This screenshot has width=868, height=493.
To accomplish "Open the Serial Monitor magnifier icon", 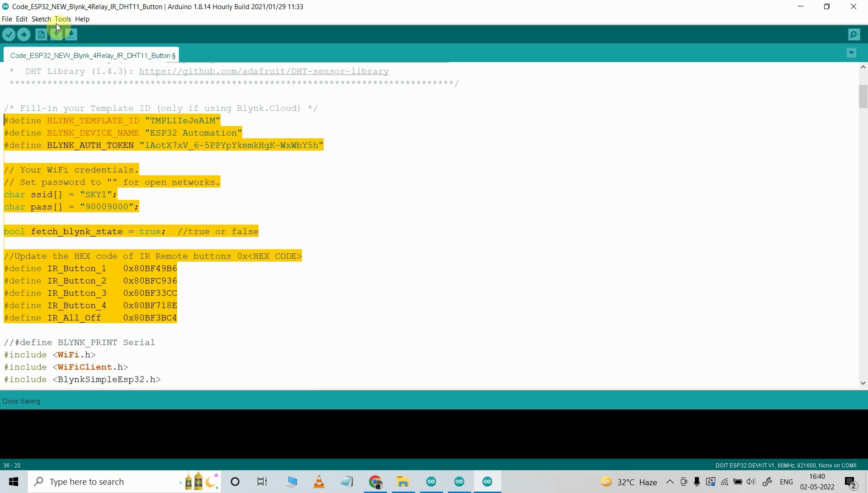I will pyautogui.click(x=854, y=34).
